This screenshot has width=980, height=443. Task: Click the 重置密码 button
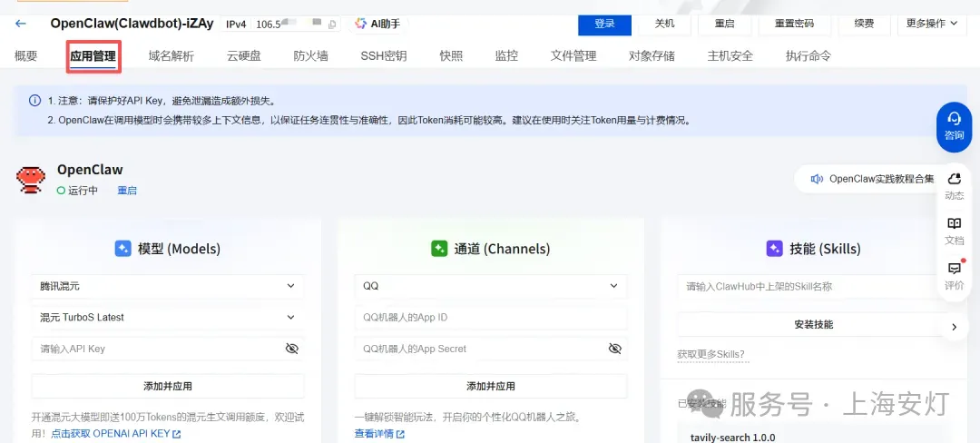point(794,24)
